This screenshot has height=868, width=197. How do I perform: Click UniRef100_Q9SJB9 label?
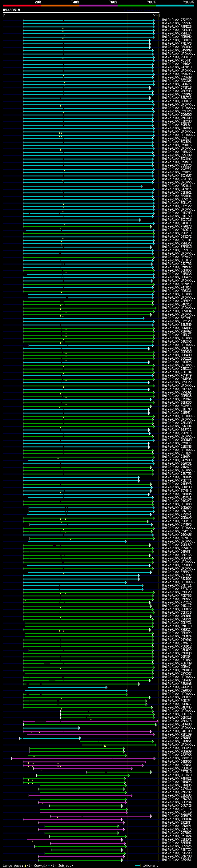coord(177,155)
